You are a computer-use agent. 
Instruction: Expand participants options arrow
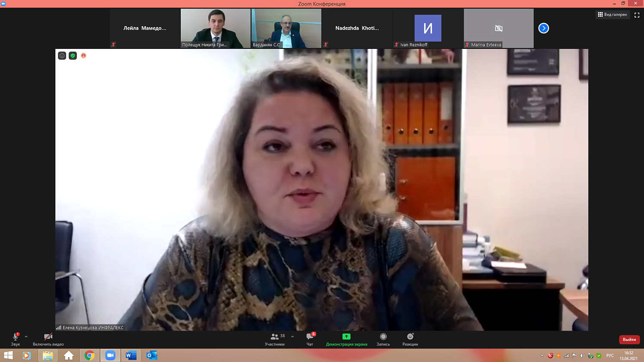(292, 337)
